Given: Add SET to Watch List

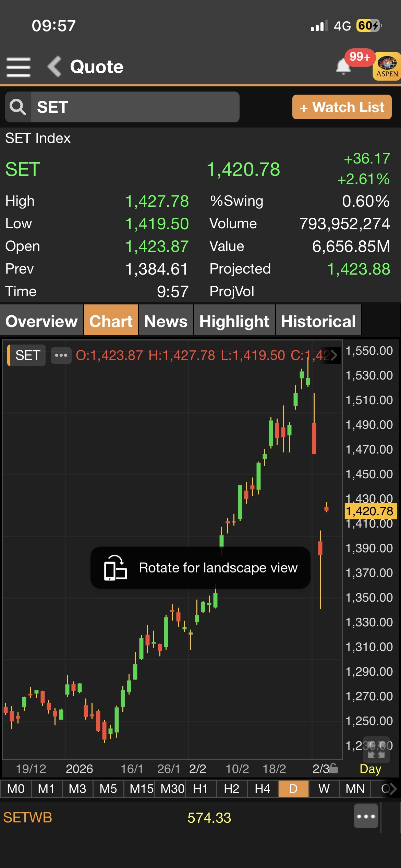Looking at the screenshot, I should (x=342, y=107).
